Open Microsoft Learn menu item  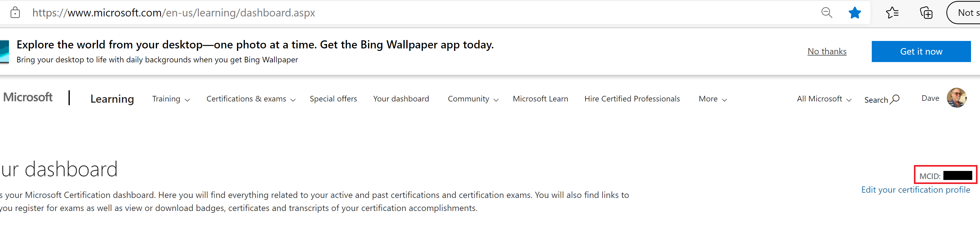(x=540, y=99)
